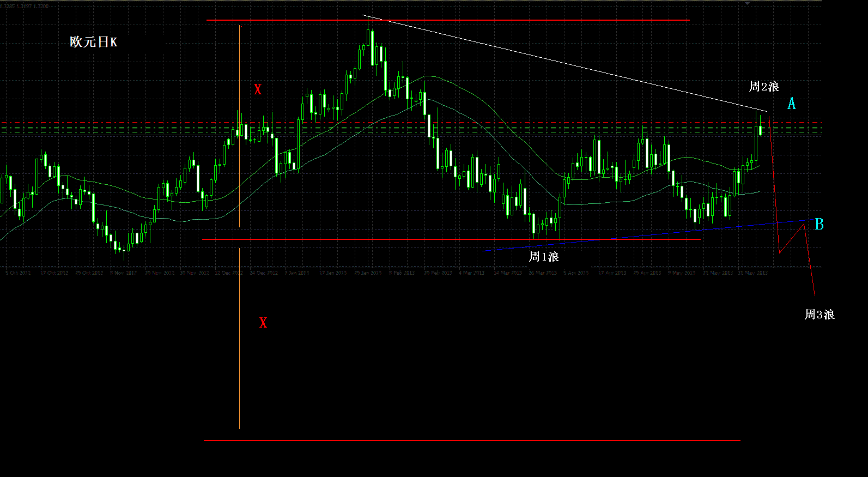Click the 24 Dec 2012 date label
This screenshot has height=477, width=868.
coord(264,273)
